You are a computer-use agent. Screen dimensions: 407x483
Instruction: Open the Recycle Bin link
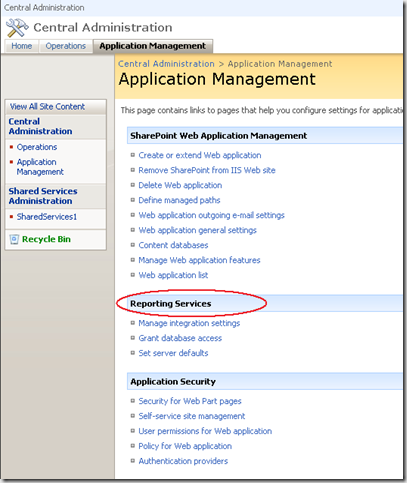(x=46, y=239)
